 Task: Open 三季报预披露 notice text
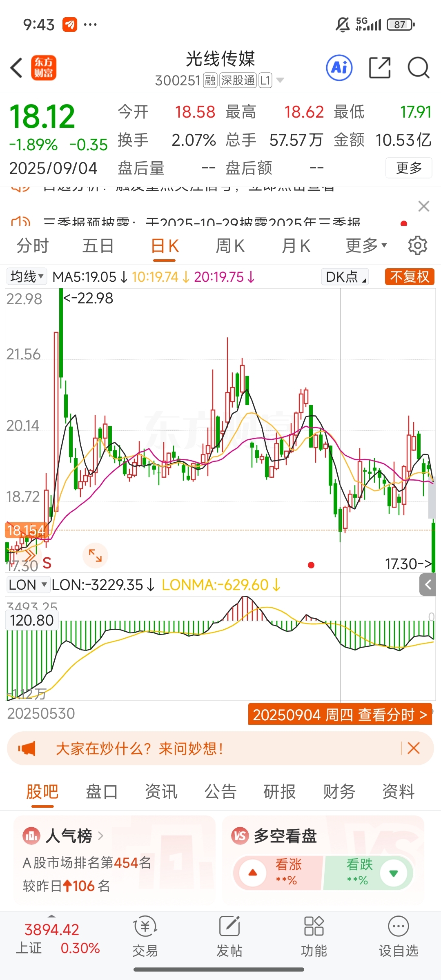(x=202, y=222)
